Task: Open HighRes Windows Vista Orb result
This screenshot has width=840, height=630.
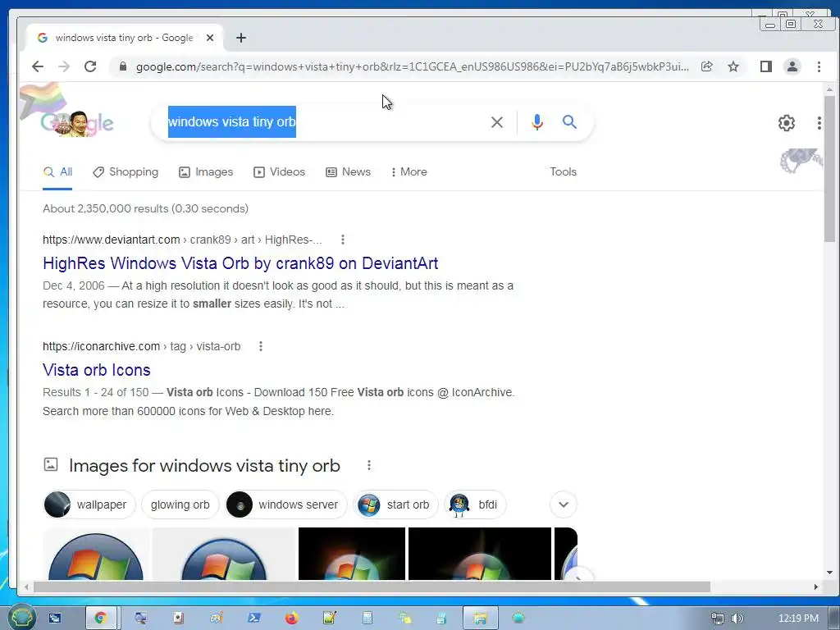Action: click(x=240, y=263)
